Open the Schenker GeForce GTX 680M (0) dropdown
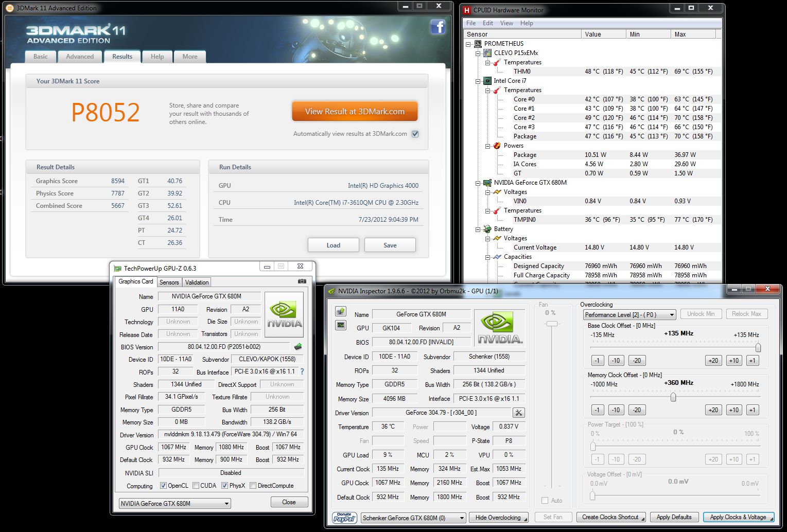The height and width of the screenshot is (532, 787). point(413,518)
